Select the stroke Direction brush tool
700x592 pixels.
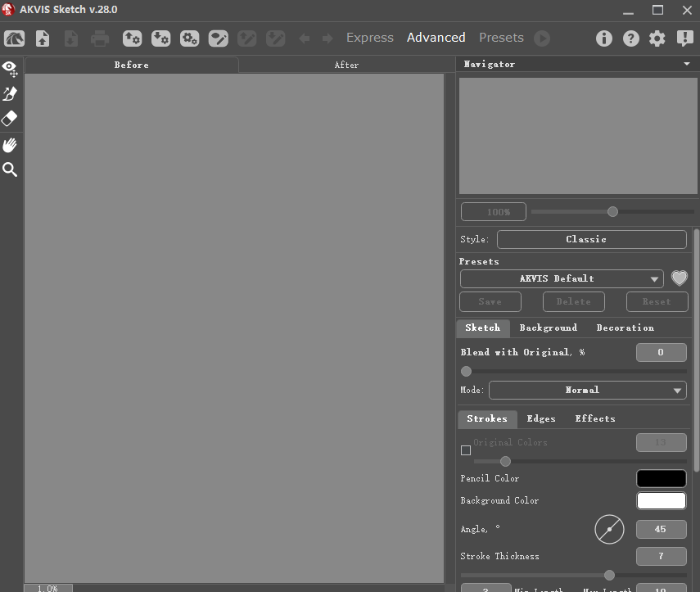(x=10, y=94)
